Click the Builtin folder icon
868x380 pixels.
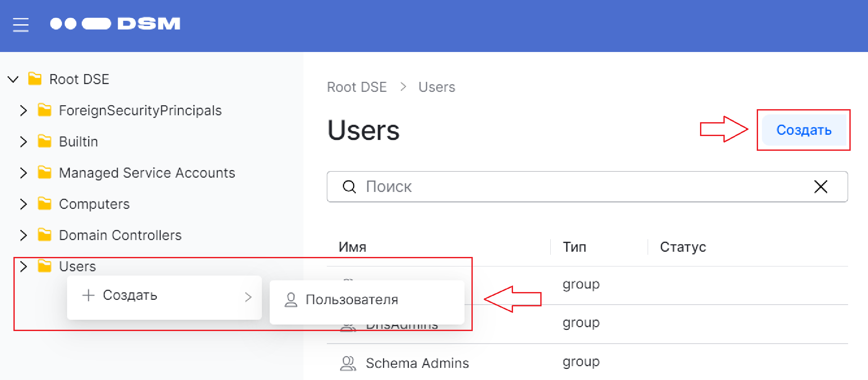tap(45, 141)
